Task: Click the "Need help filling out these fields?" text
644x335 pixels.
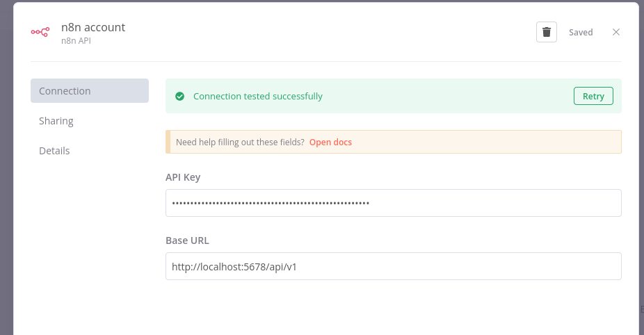Action: pos(240,142)
